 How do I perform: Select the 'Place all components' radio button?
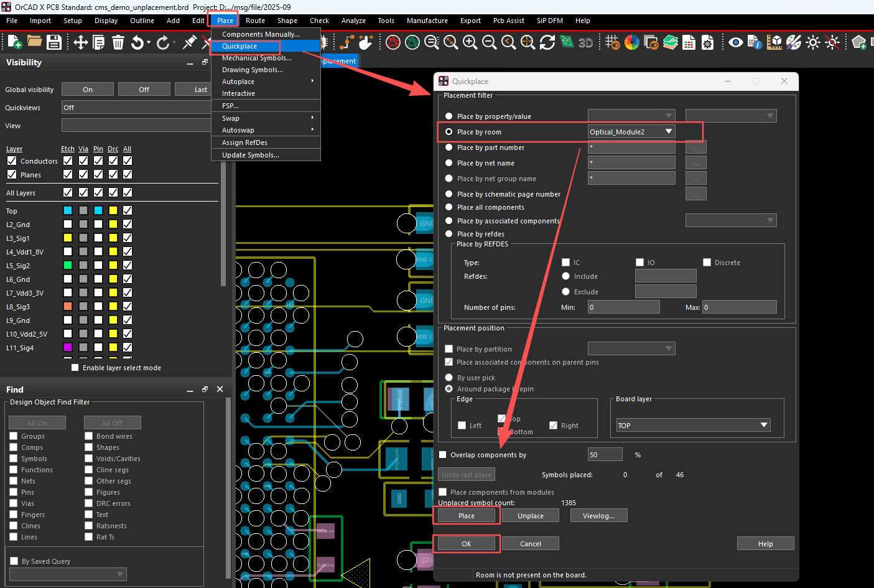click(449, 207)
